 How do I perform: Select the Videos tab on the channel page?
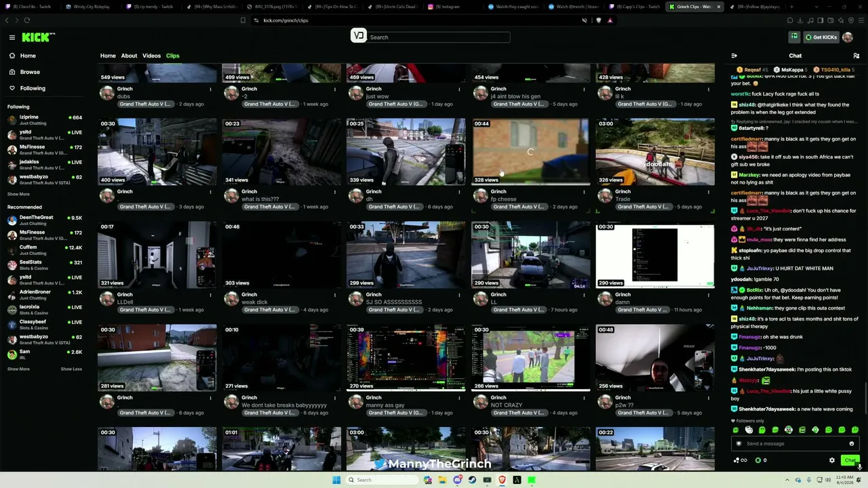151,56
